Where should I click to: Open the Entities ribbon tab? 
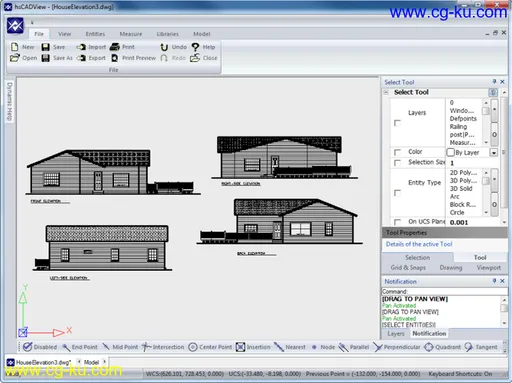pyautogui.click(x=95, y=34)
